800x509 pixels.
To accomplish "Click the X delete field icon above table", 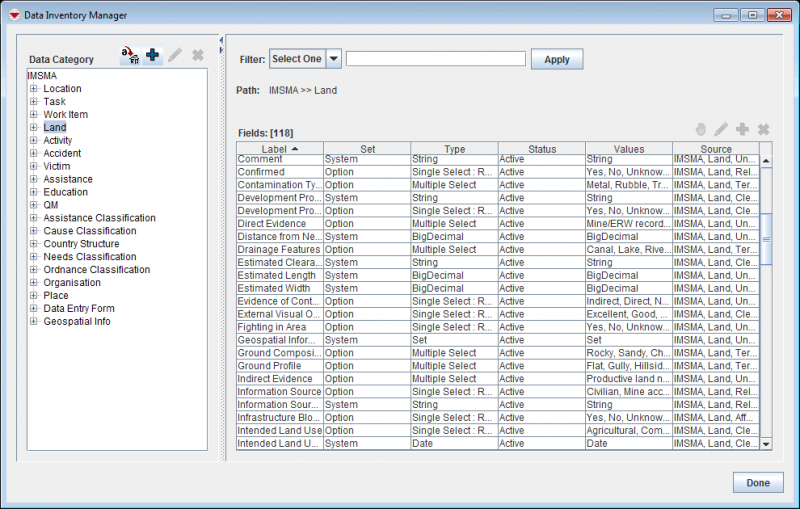I will [763, 130].
